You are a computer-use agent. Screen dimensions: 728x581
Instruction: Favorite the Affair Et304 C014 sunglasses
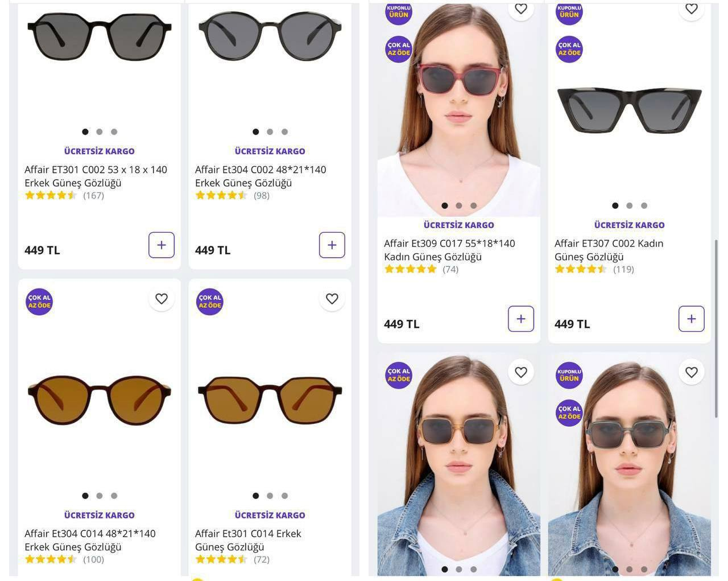pos(161,298)
